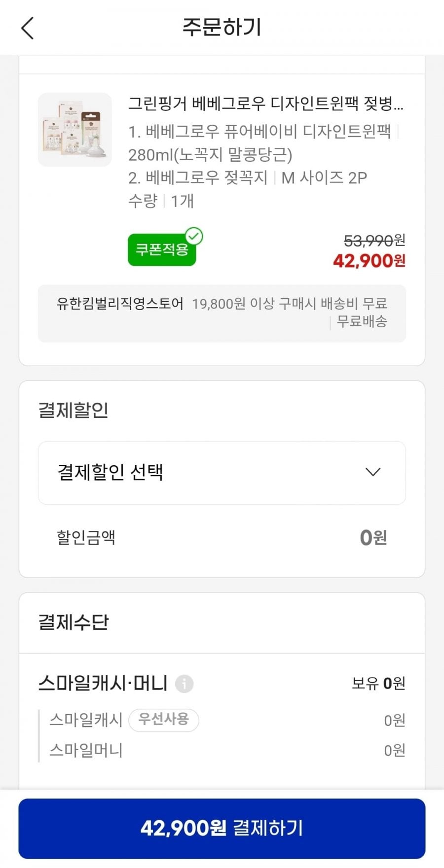Image resolution: width=444 pixels, height=868 pixels.
Task: Click the 할인금액 0원 amount
Action: tap(373, 537)
